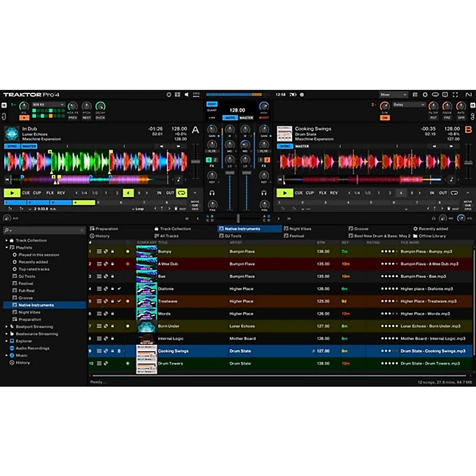Click the CPU meter icon in the header

pos(196,95)
